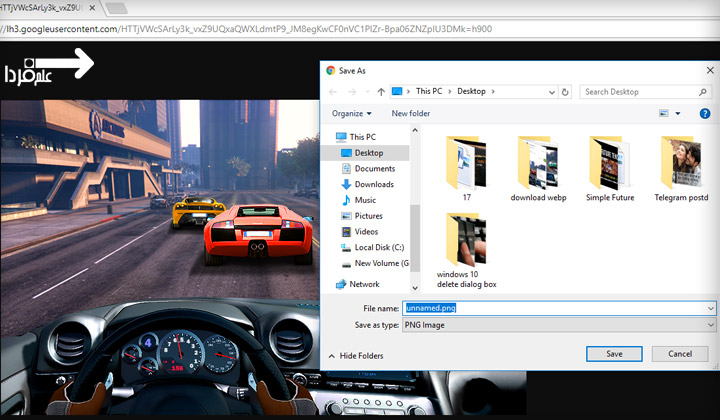Image resolution: width=720 pixels, height=420 pixels.
Task: Open the folder named 17
Action: point(466,164)
